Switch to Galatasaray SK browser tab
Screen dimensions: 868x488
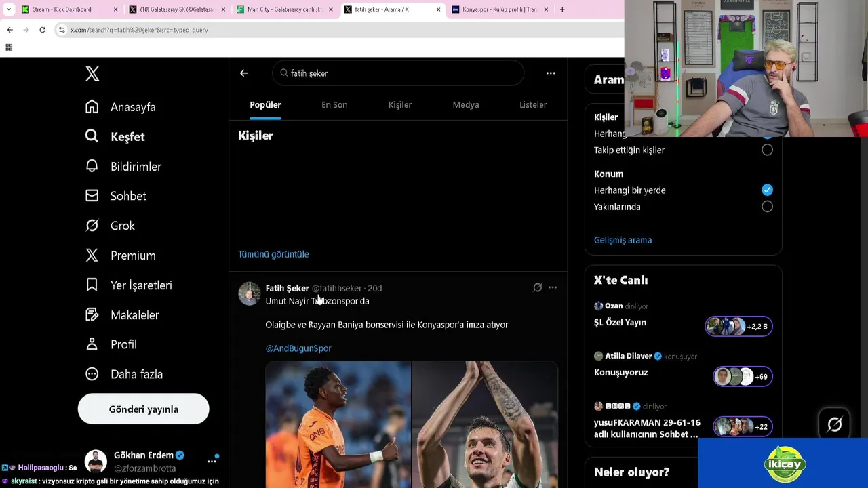pos(176,9)
